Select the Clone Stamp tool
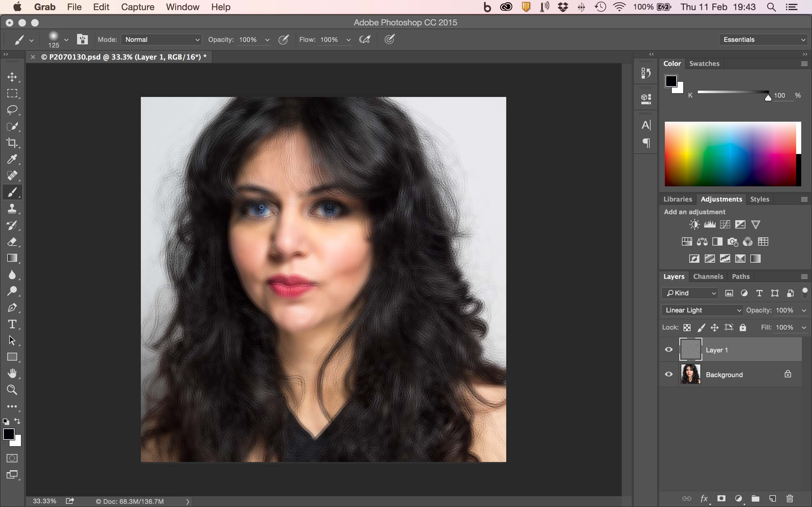This screenshot has width=812, height=507. click(x=12, y=209)
